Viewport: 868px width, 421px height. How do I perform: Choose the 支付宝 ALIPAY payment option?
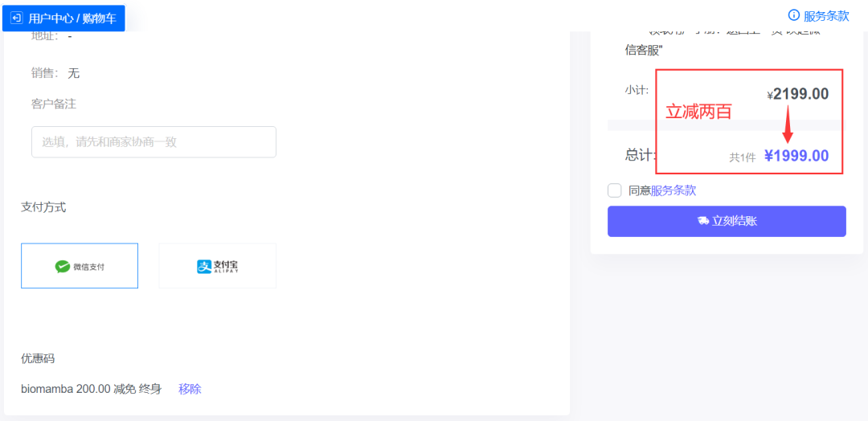pyautogui.click(x=218, y=266)
